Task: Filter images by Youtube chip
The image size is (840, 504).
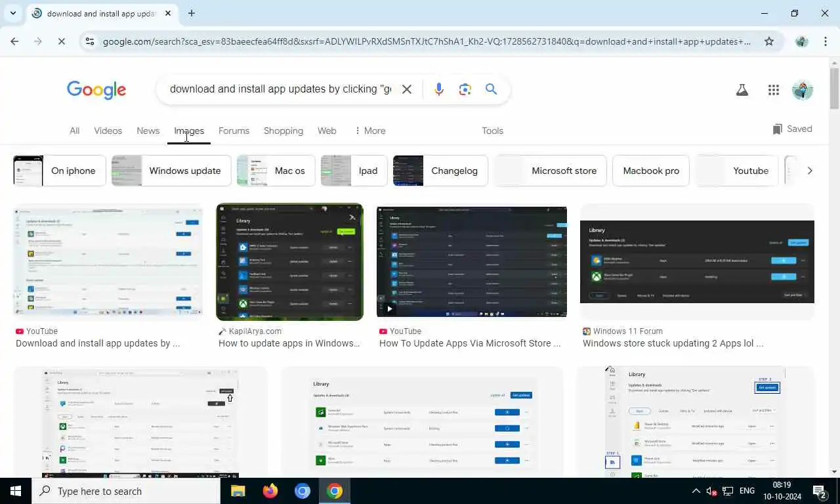Action: click(x=737, y=171)
